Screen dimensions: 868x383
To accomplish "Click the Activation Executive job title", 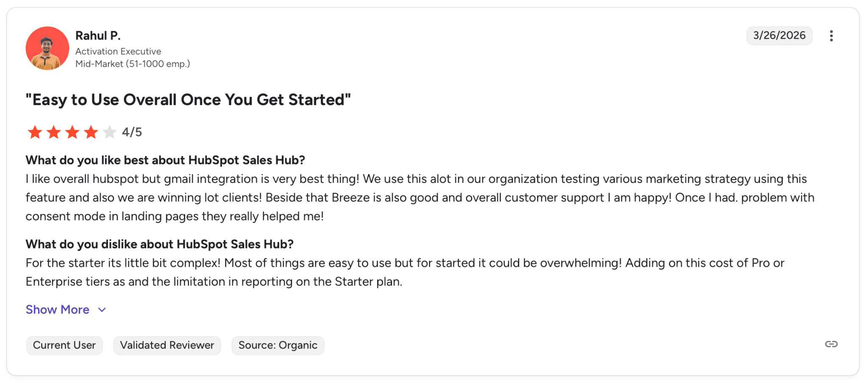I will (118, 51).
